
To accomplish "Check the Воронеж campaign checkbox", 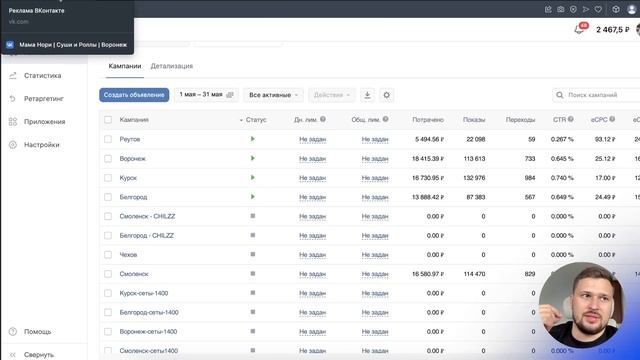I will pos(108,158).
